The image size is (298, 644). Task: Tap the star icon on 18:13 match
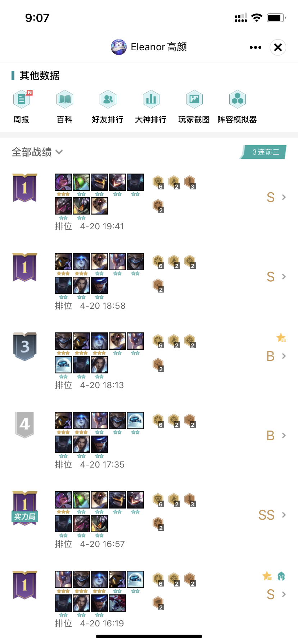pos(281,338)
